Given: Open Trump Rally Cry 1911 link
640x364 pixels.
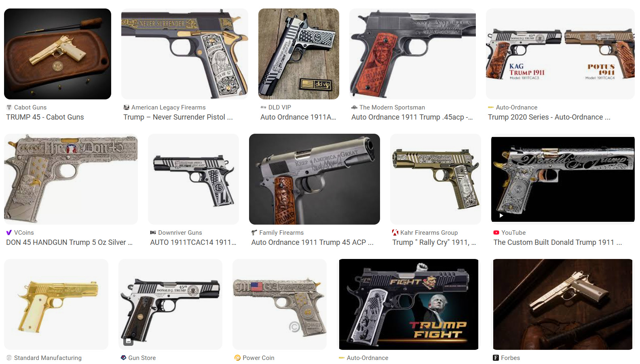Looking at the screenshot, I should [434, 242].
